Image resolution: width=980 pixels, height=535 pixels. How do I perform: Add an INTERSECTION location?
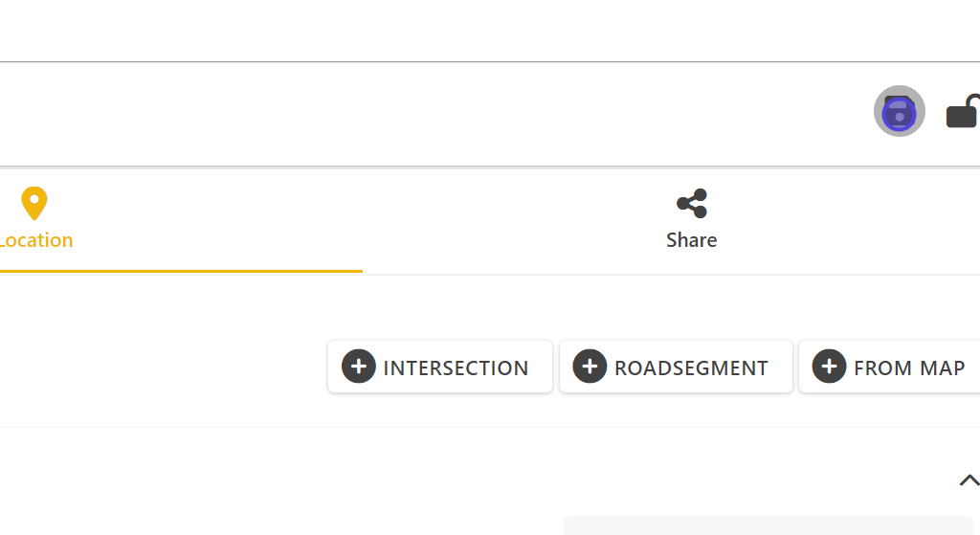click(x=440, y=367)
